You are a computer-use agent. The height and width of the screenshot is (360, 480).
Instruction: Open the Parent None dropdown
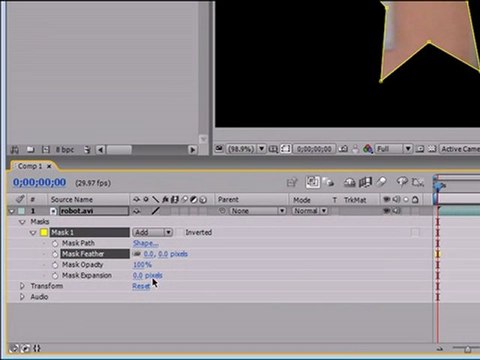coord(258,211)
